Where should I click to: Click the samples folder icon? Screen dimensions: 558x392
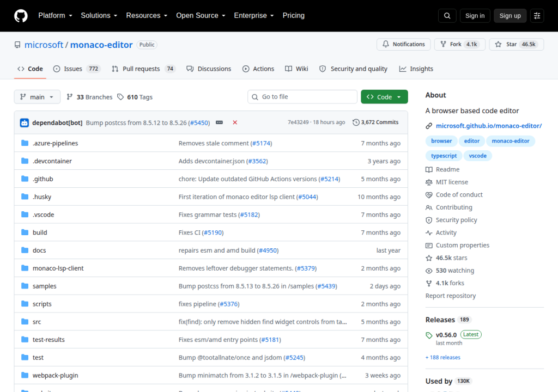click(25, 286)
